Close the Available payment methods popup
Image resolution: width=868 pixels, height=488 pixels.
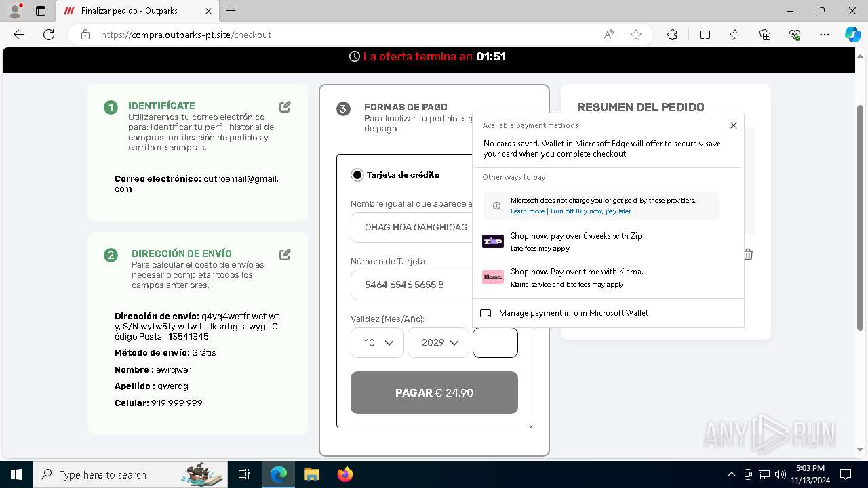coord(733,125)
